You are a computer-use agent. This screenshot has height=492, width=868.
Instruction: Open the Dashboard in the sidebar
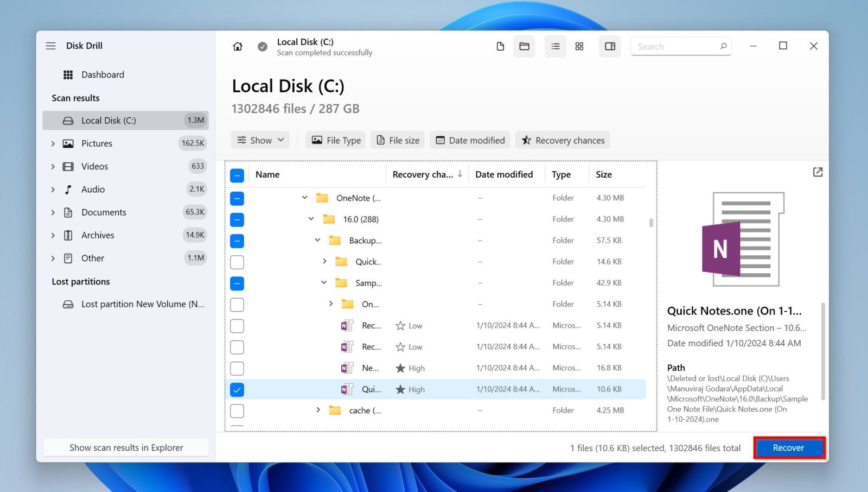[103, 74]
